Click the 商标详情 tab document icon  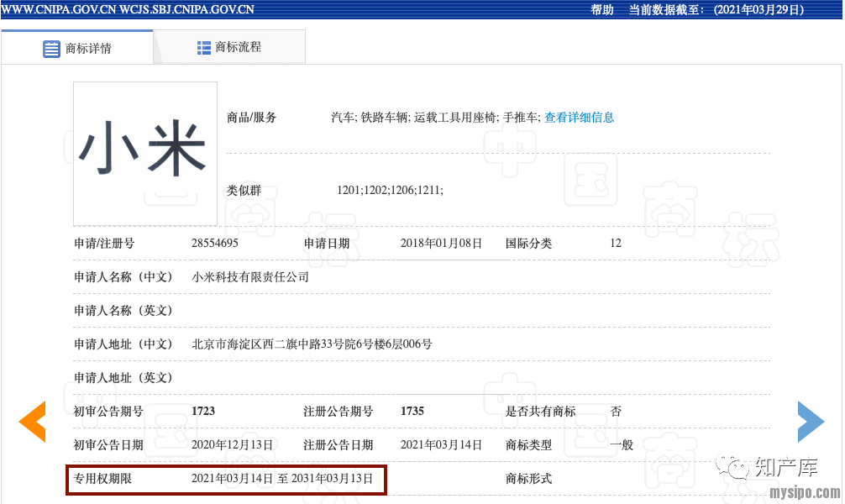click(x=51, y=49)
